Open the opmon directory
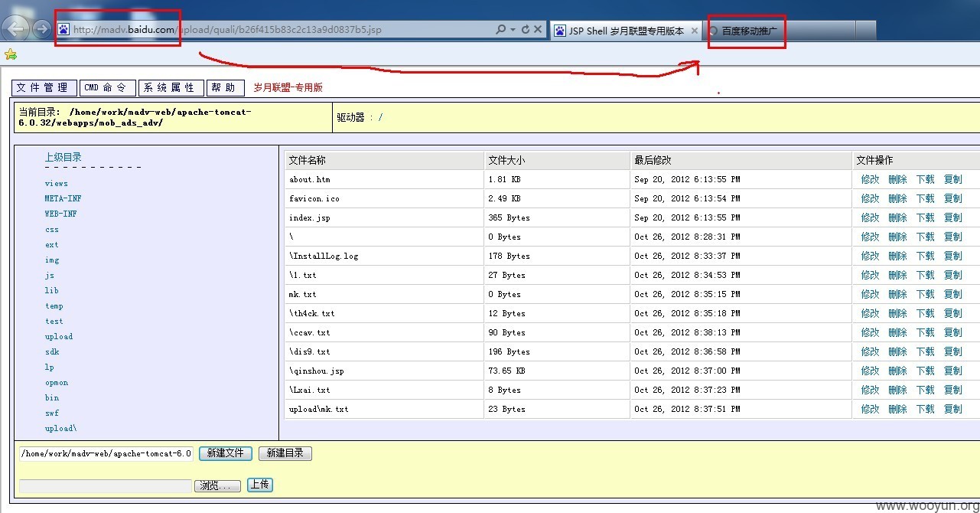 56,382
